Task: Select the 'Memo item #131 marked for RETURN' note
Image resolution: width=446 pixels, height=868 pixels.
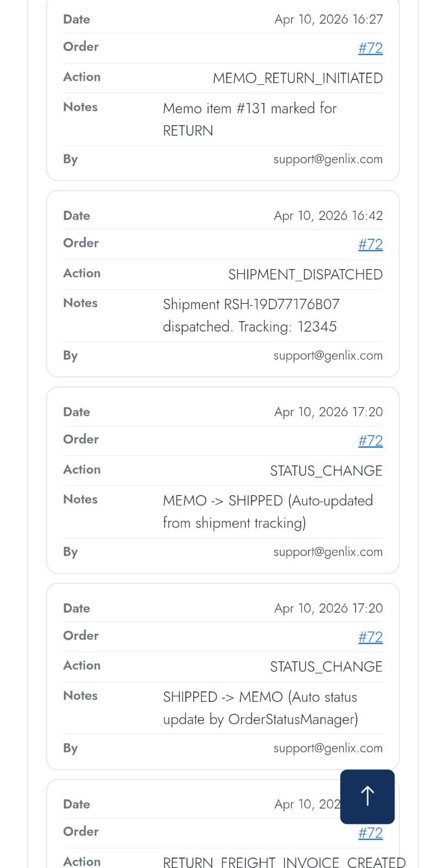Action: point(250,119)
